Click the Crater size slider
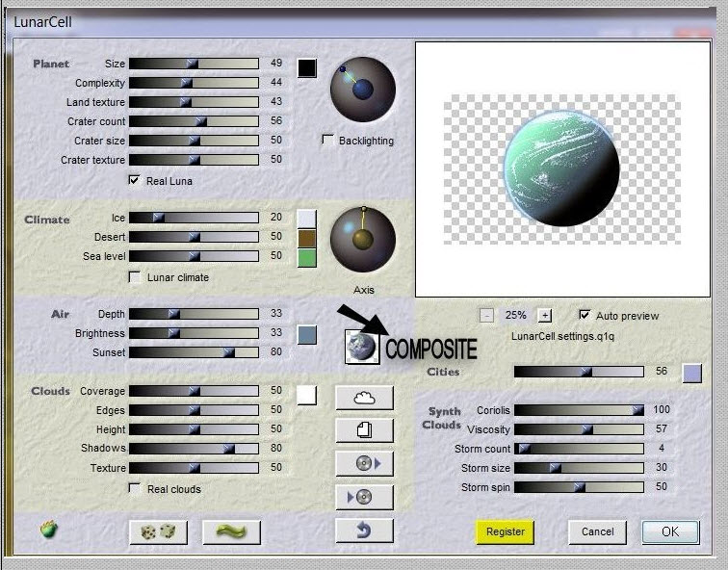 [x=194, y=141]
